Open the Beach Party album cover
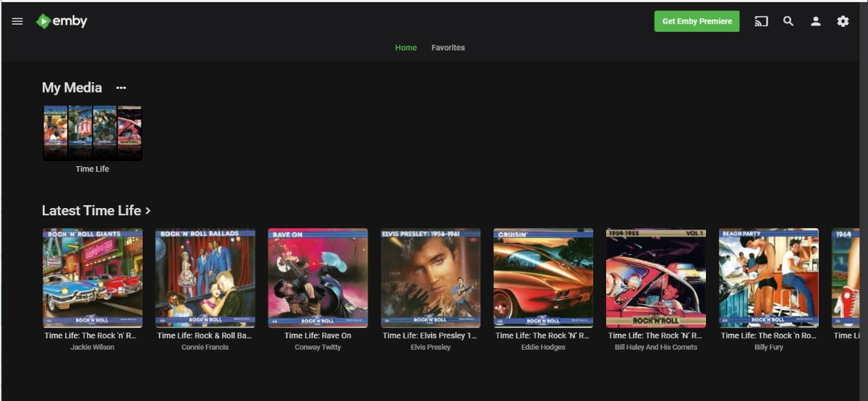The image size is (868, 401). point(769,278)
